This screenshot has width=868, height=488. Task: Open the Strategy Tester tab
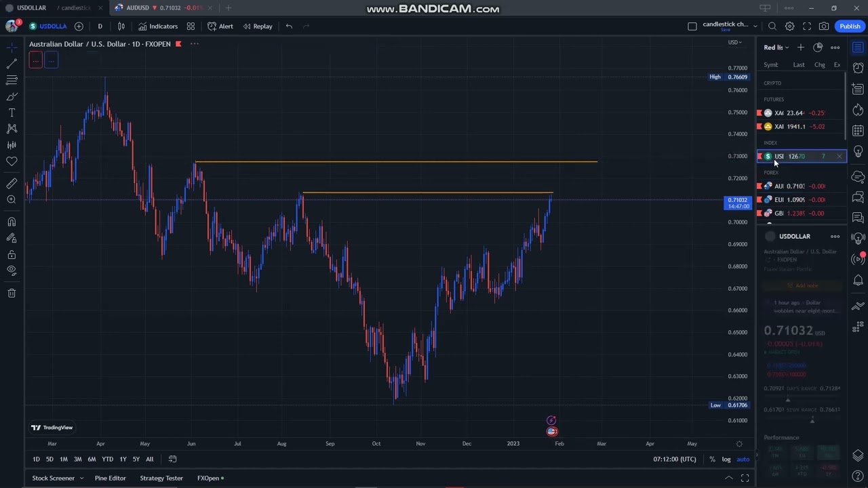[161, 479]
